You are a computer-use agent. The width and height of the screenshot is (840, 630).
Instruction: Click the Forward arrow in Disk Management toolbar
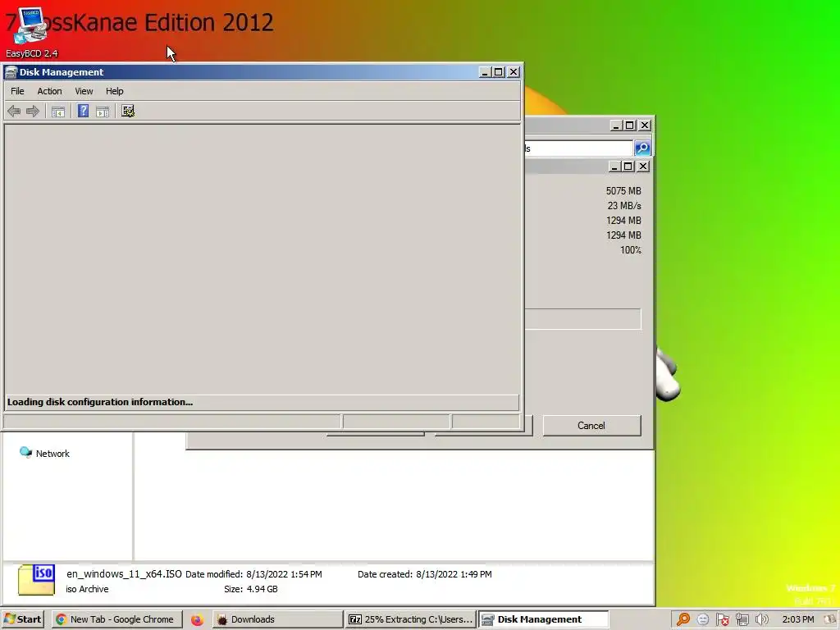(33, 112)
